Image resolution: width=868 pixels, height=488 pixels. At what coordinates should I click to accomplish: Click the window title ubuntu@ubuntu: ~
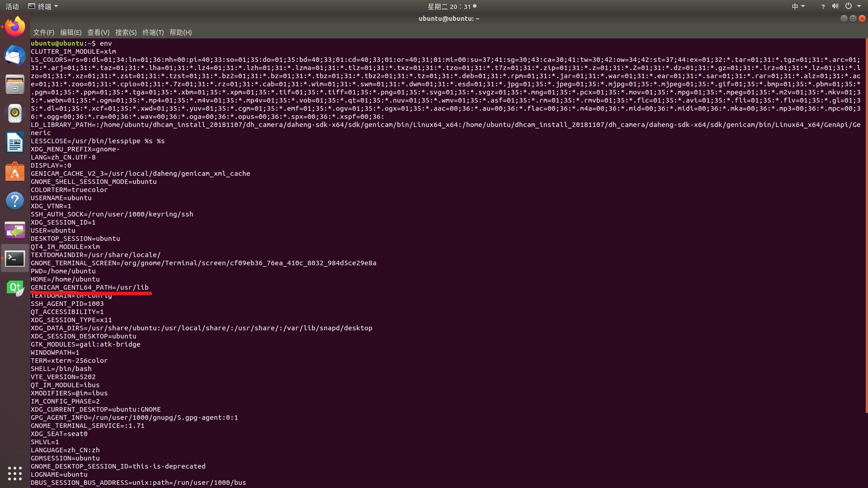449,19
